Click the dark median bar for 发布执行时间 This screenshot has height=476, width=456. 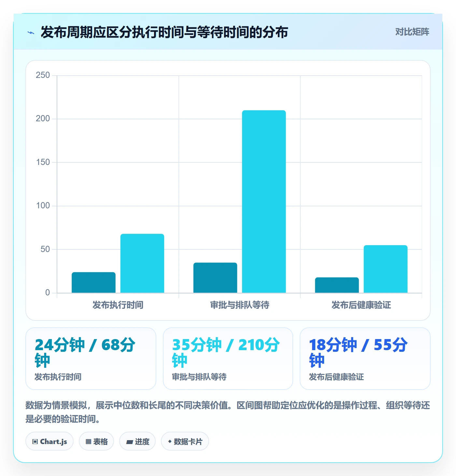tap(93, 282)
